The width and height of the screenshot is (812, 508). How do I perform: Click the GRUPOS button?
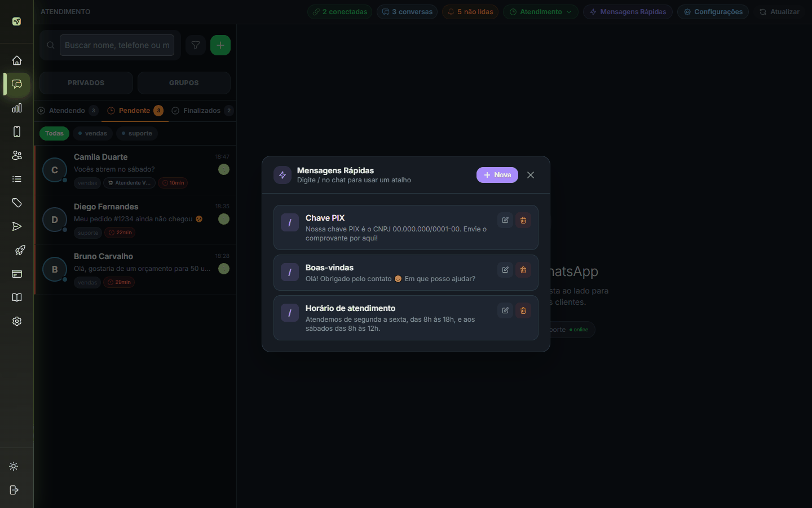[x=184, y=83]
